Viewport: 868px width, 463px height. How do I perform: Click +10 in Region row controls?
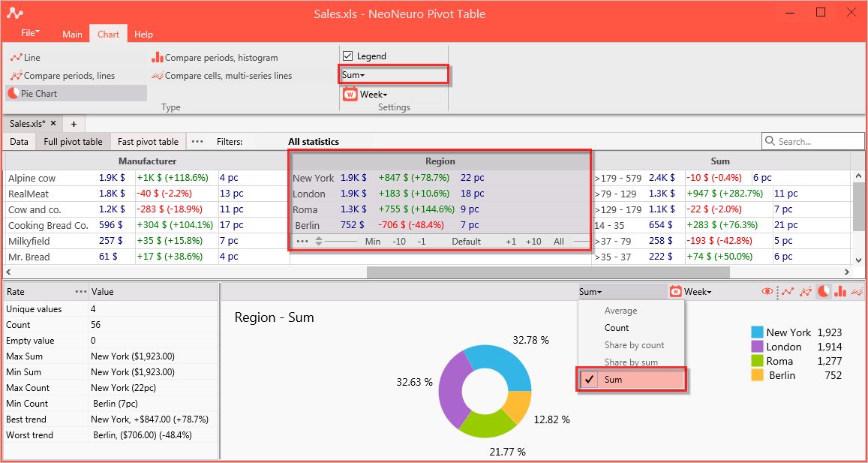click(533, 242)
